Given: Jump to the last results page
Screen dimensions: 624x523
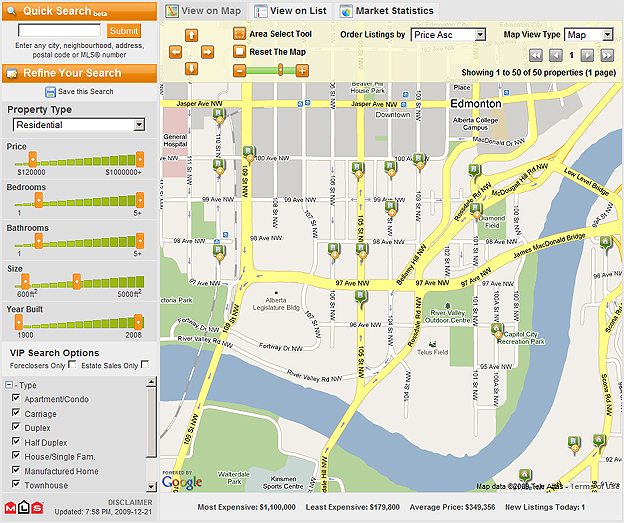Looking at the screenshot, I should coord(607,55).
